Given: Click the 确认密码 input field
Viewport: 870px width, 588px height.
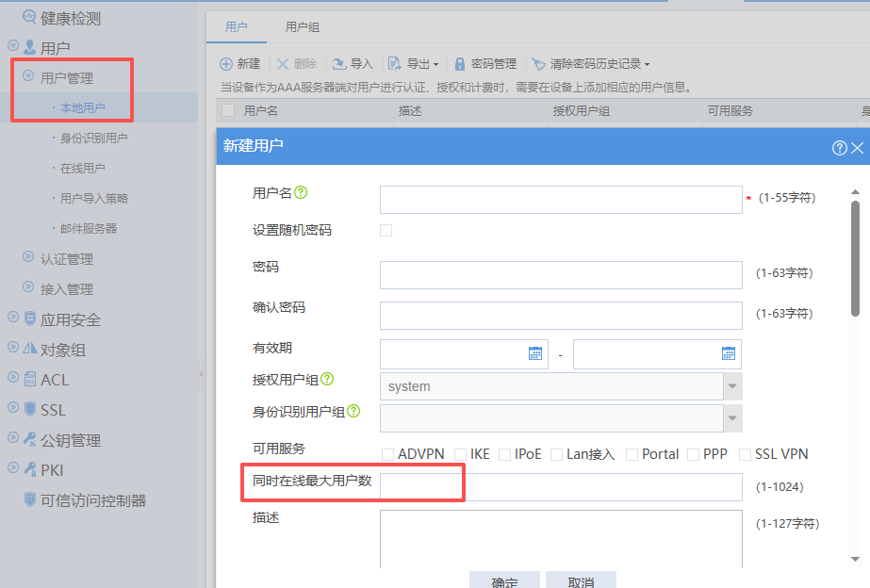Looking at the screenshot, I should (561, 316).
